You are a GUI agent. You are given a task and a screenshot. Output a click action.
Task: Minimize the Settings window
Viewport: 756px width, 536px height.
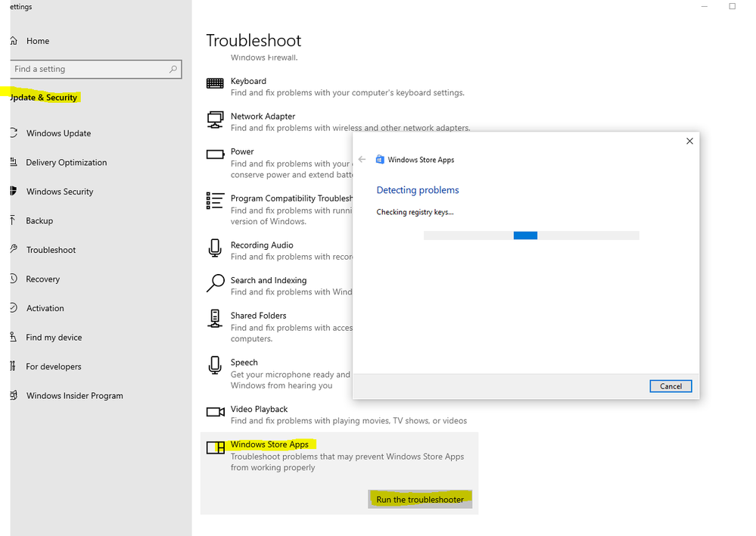pyautogui.click(x=705, y=6)
